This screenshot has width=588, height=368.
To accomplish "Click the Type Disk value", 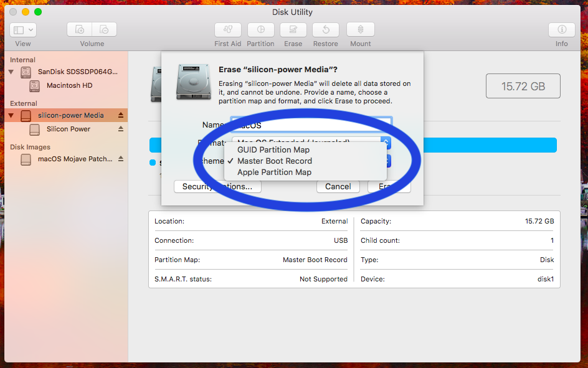I will [547, 260].
